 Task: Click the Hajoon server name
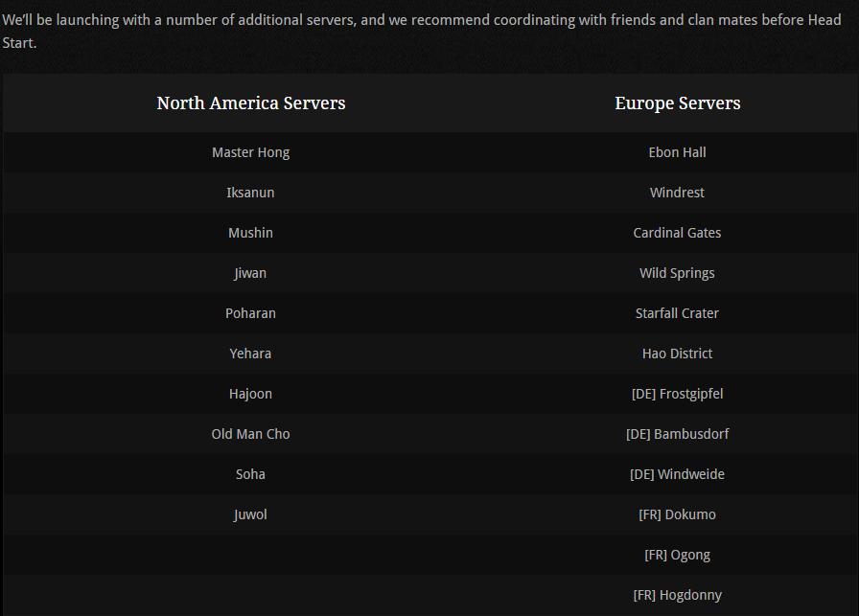coord(250,394)
